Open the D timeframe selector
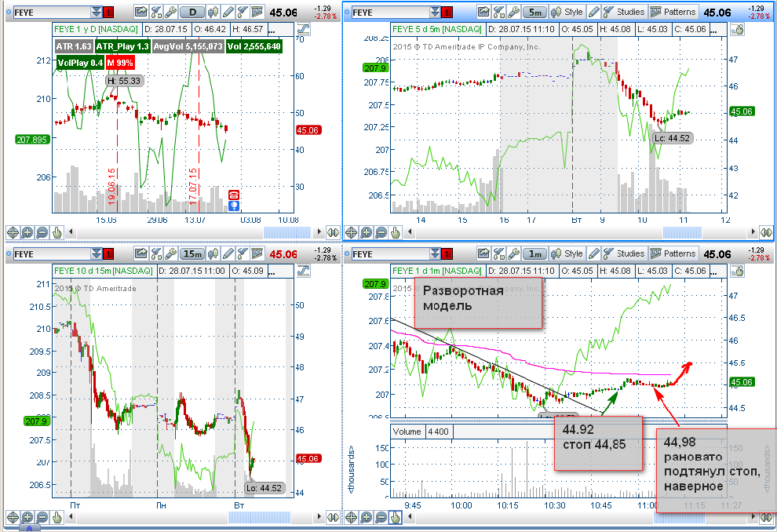The width and height of the screenshot is (777, 532). click(192, 12)
